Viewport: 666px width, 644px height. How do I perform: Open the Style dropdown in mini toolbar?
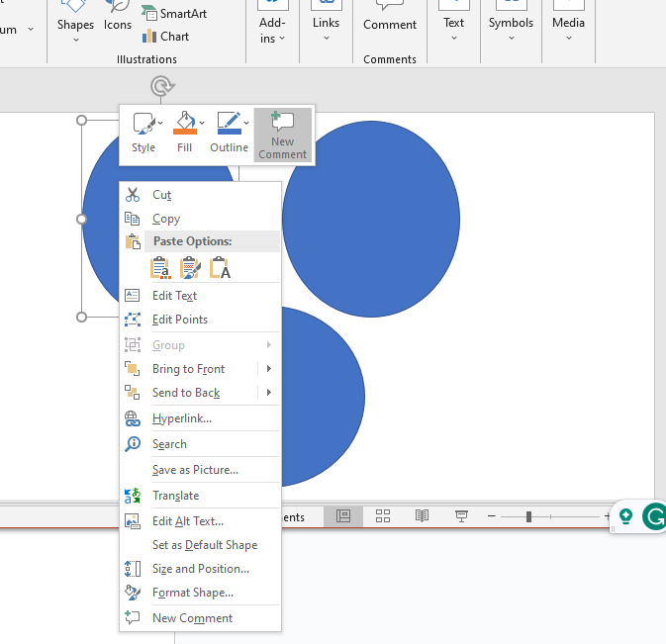(144, 125)
